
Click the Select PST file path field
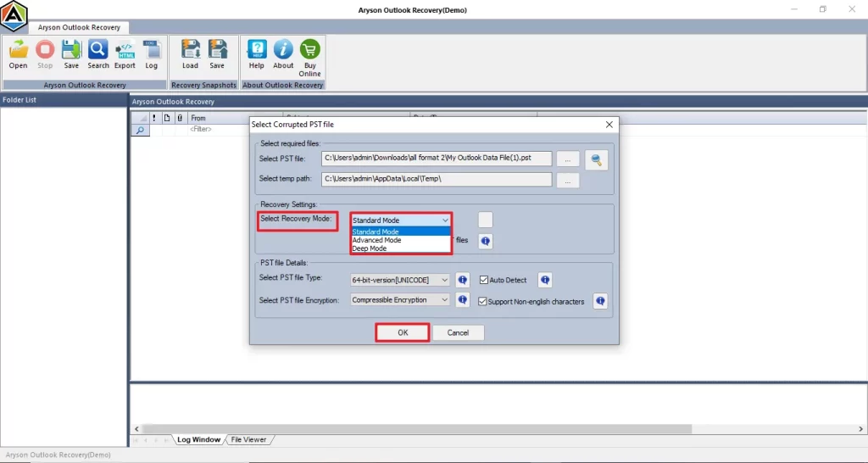pyautogui.click(x=437, y=159)
